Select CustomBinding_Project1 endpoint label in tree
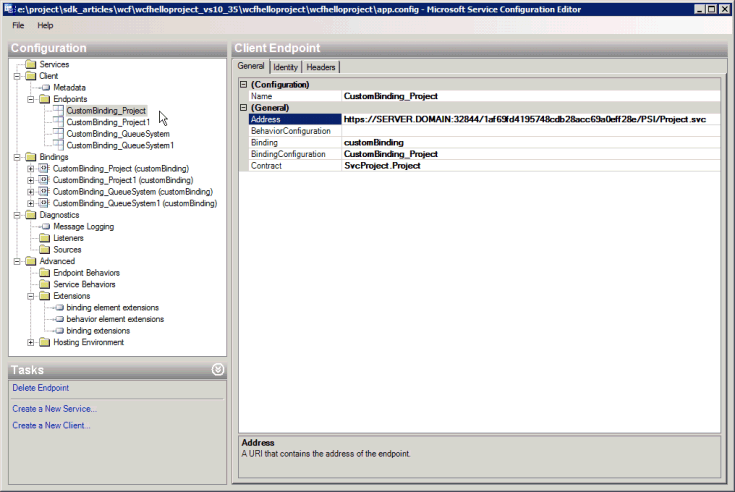This screenshot has height=492, width=735. [x=108, y=122]
